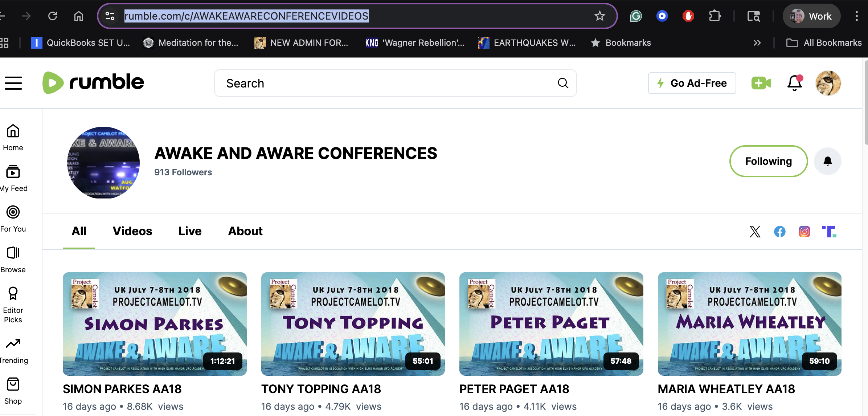Switch to the About tab
Image resolution: width=868 pixels, height=416 pixels.
point(245,231)
